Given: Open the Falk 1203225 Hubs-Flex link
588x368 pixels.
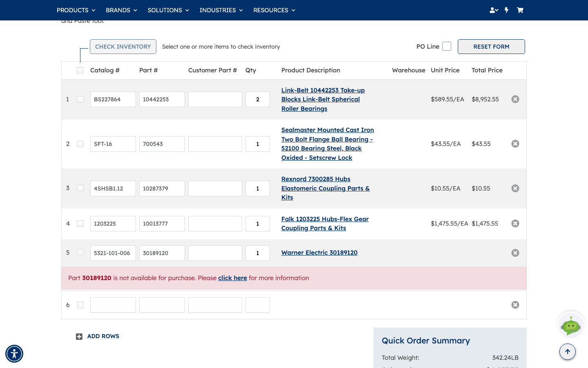Looking at the screenshot, I should 325,224.
